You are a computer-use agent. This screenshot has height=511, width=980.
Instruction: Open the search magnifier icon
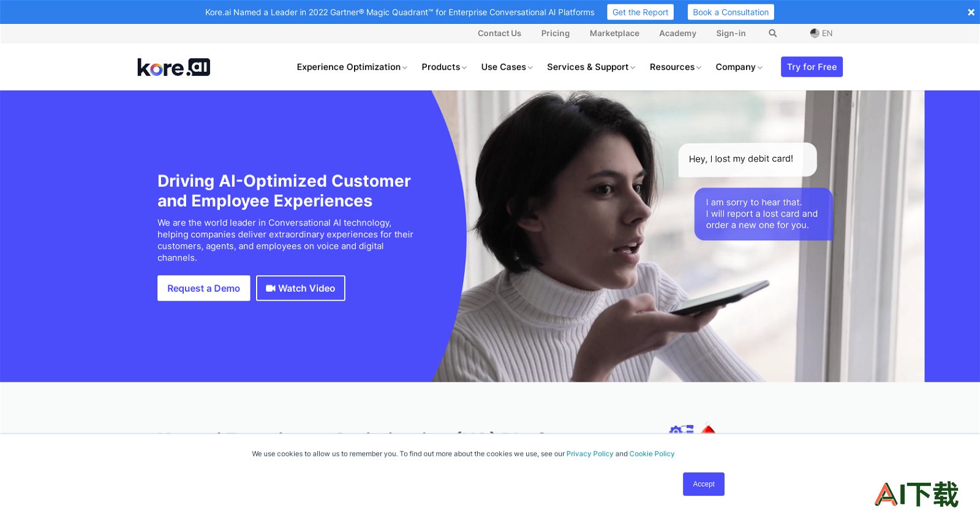click(772, 33)
